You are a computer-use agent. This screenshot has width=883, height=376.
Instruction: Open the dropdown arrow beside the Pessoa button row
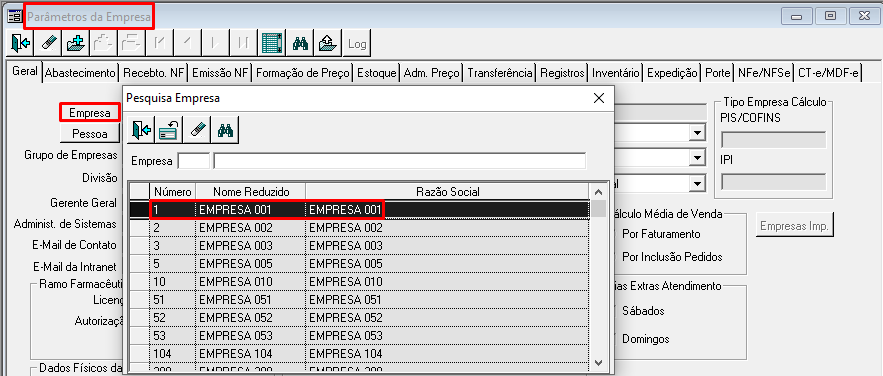click(698, 133)
